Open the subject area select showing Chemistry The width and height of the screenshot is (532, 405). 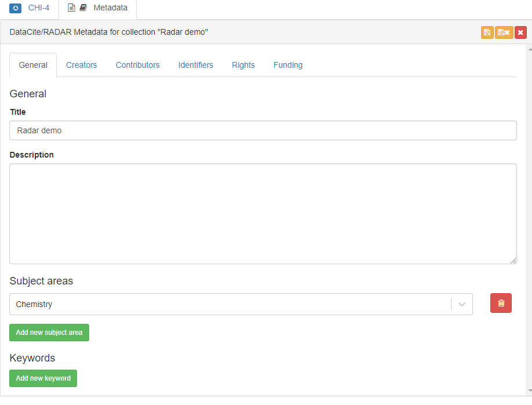coord(232,304)
